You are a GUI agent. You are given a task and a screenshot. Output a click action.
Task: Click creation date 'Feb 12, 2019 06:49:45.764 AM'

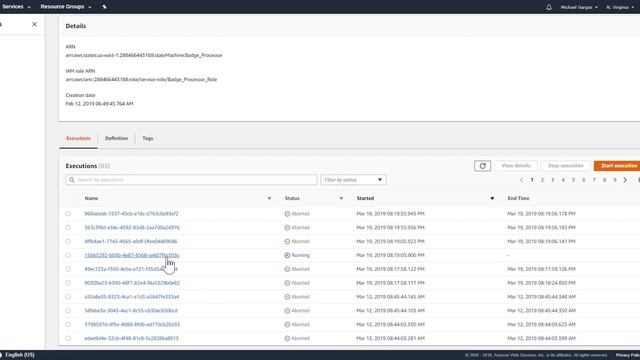[x=100, y=104]
